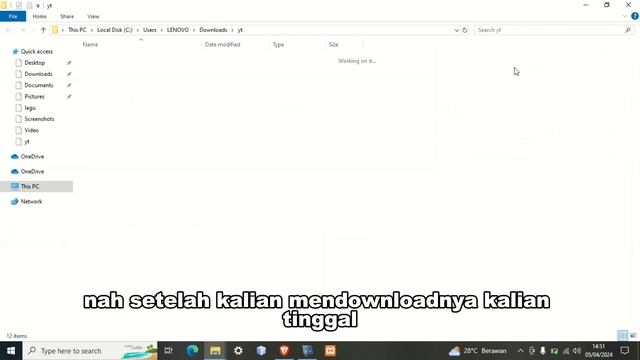Click 'This PC' in the address bar
The width and height of the screenshot is (640, 360).
point(77,30)
